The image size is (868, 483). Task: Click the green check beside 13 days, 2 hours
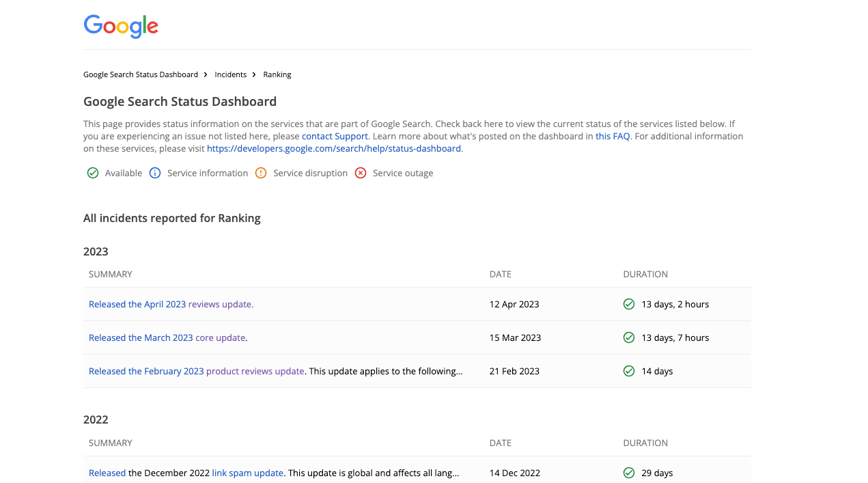coord(628,303)
